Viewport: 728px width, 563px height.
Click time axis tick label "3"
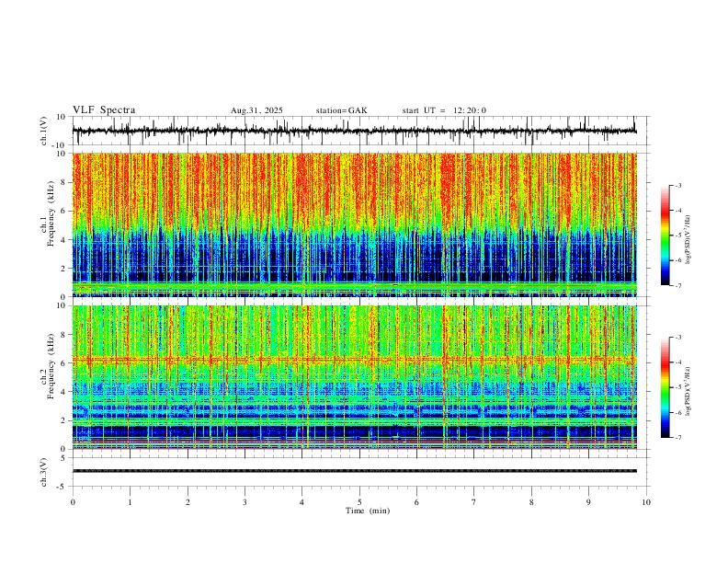(245, 502)
